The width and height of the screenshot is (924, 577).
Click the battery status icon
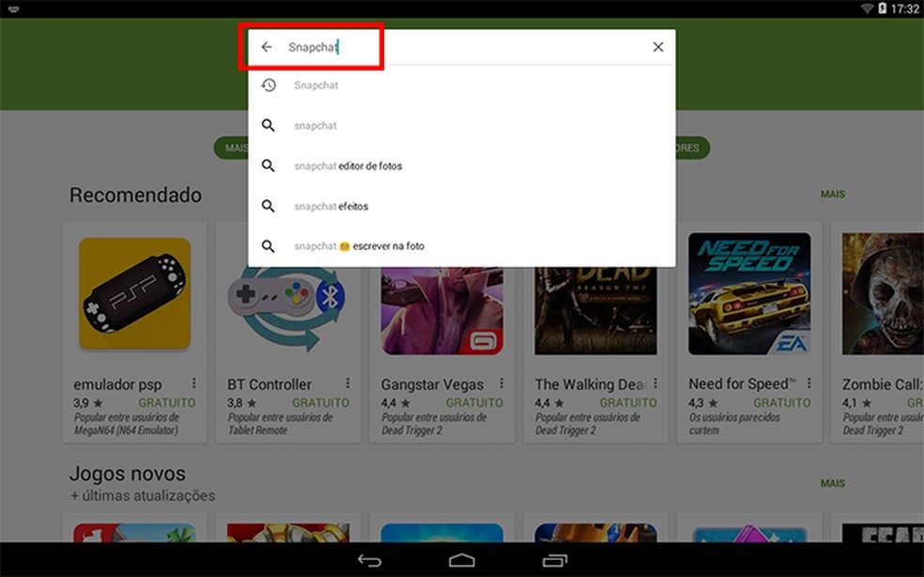click(x=882, y=8)
